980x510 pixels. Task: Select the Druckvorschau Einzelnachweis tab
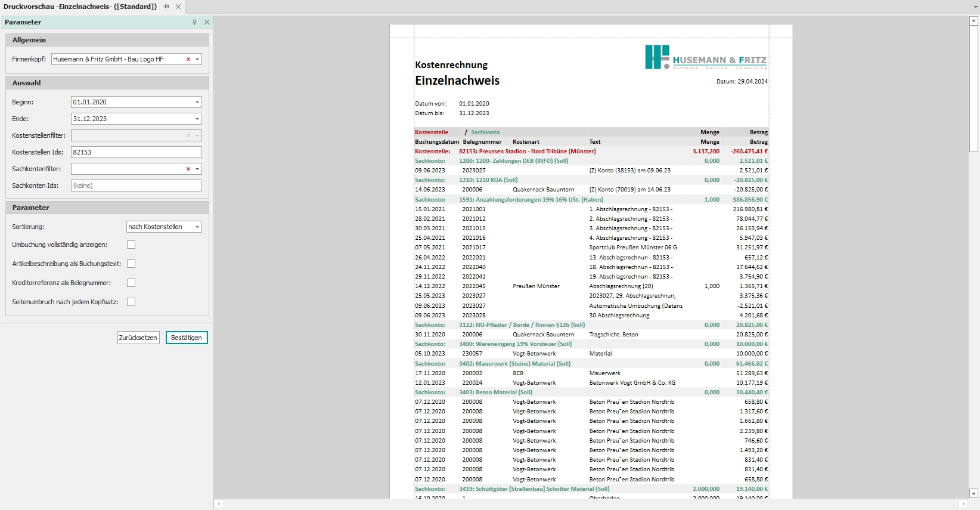[x=80, y=7]
